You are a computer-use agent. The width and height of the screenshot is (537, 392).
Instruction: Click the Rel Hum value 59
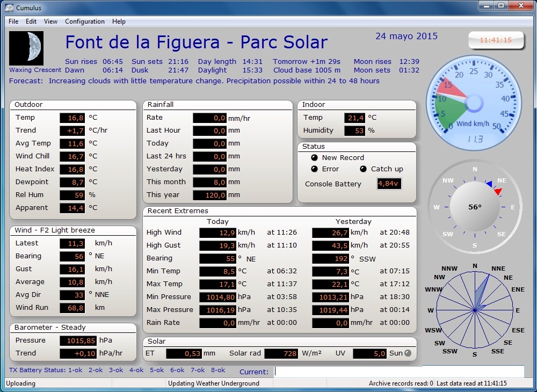(72, 195)
